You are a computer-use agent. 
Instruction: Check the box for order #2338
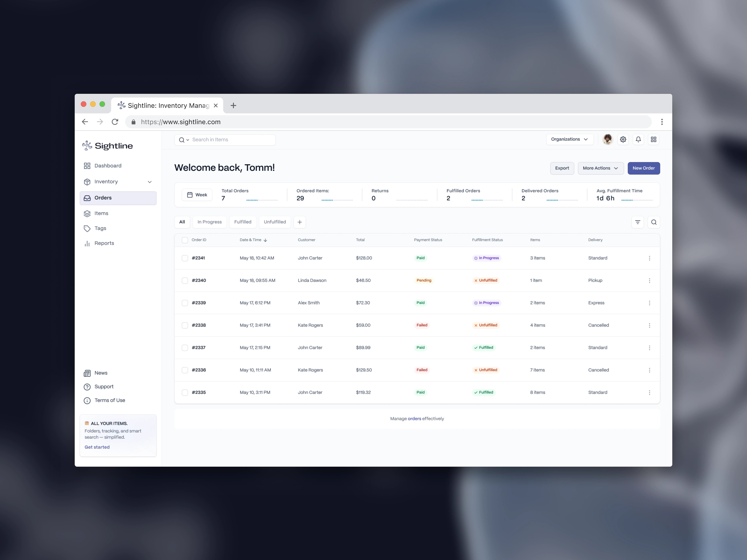click(x=185, y=325)
